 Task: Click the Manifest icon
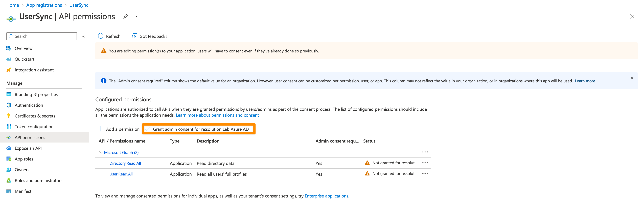click(9, 191)
